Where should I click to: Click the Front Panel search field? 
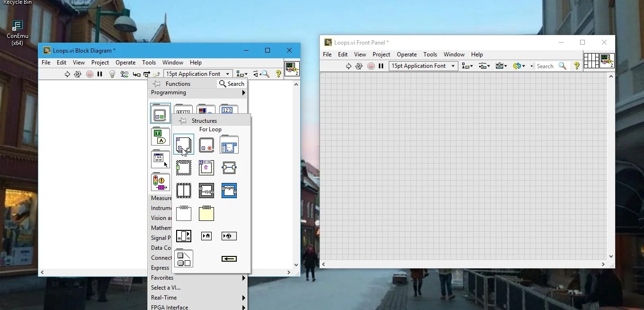click(x=546, y=66)
